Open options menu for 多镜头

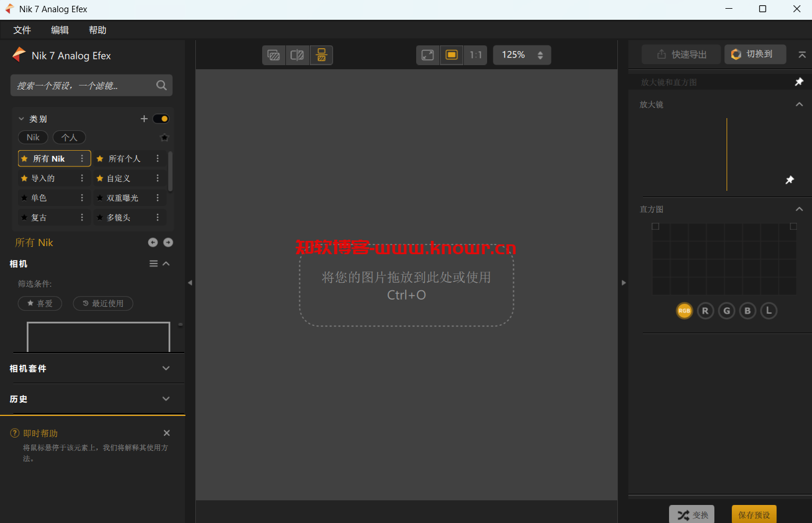pyautogui.click(x=158, y=218)
